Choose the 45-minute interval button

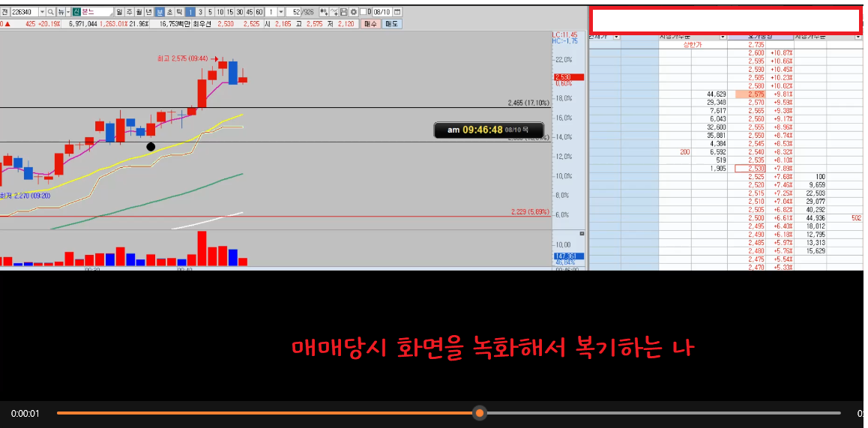[x=250, y=12]
